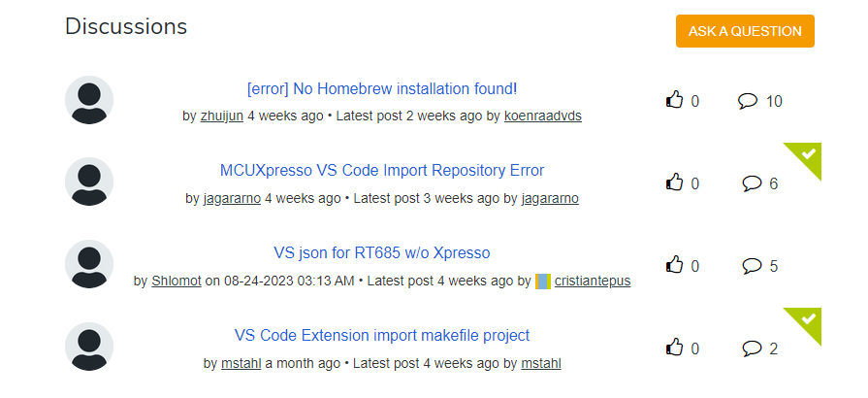Give kudos to import makefile project post

(675, 348)
